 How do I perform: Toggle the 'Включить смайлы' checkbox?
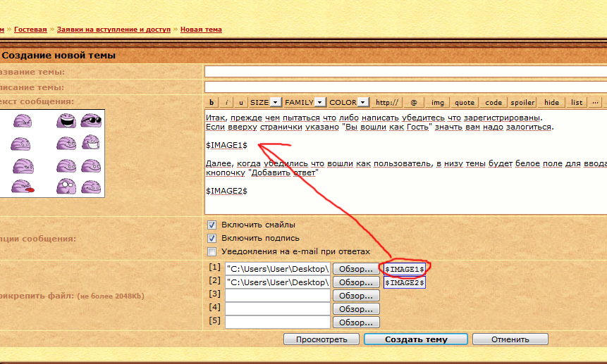(211, 225)
